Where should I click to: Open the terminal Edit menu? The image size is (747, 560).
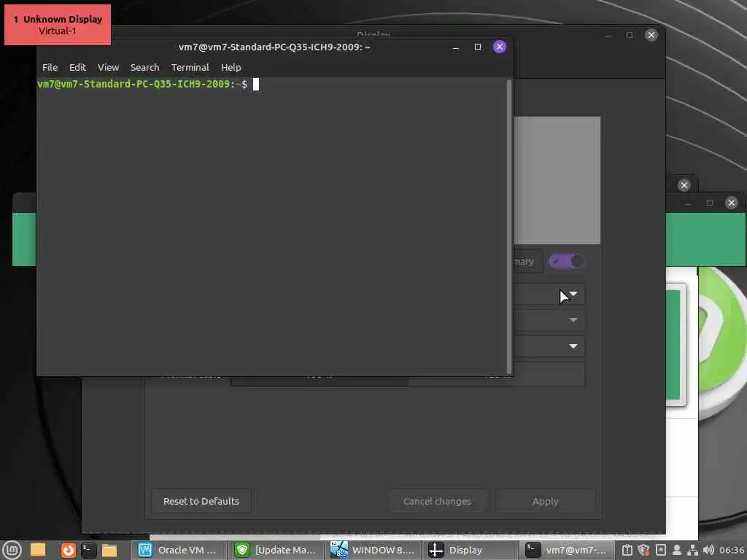tap(77, 67)
